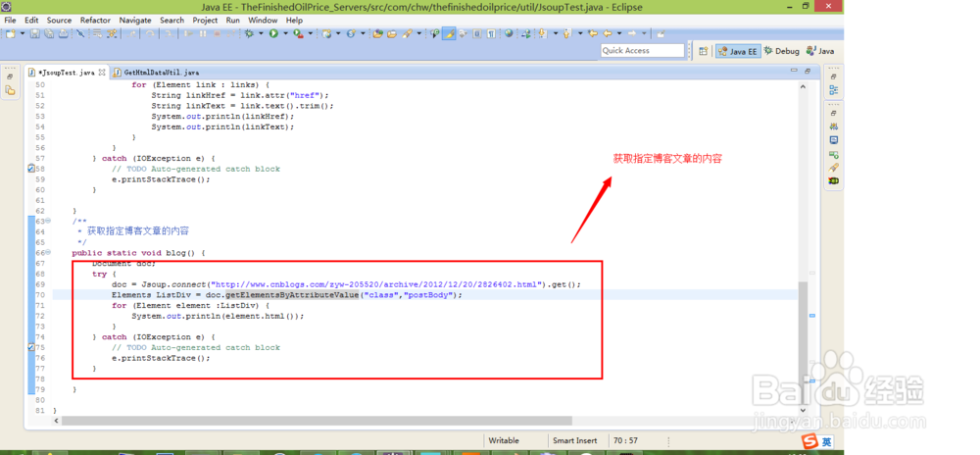Open the Refactor menu
This screenshot has height=455, width=980.
click(x=95, y=20)
